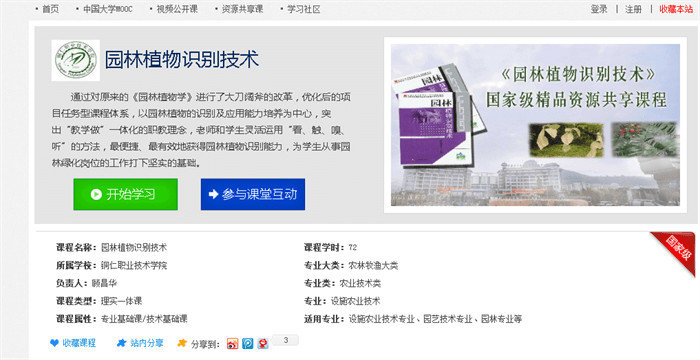Click the red NetEase share icon
Image resolution: width=700 pixels, height=360 pixels.
point(263,343)
